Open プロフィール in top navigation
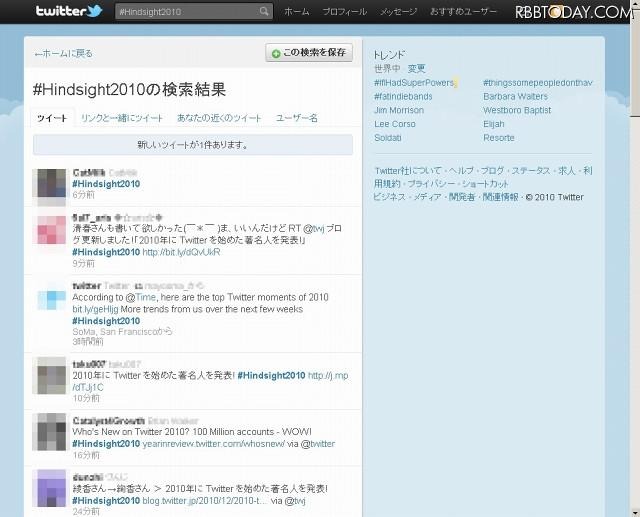Image resolution: width=640 pixels, height=517 pixels. 344,12
